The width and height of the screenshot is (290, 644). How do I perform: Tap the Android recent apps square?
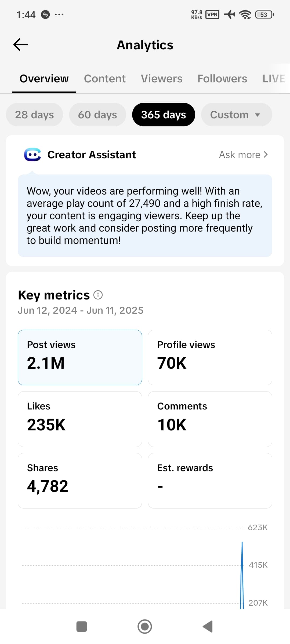[82, 627]
